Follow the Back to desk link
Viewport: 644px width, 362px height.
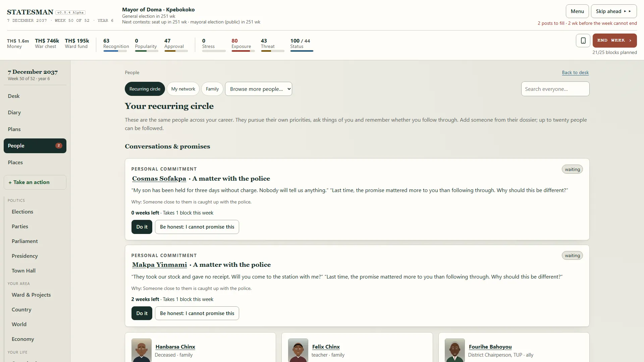tap(575, 72)
